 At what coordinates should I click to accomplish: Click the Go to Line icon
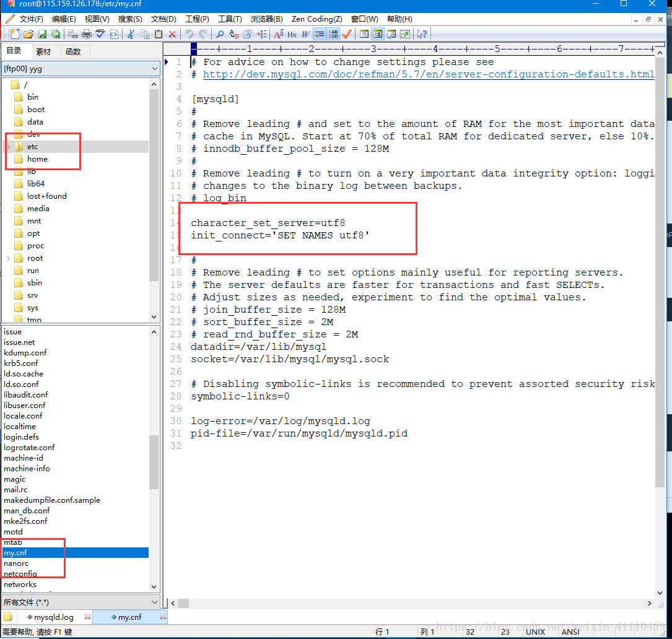[261, 34]
